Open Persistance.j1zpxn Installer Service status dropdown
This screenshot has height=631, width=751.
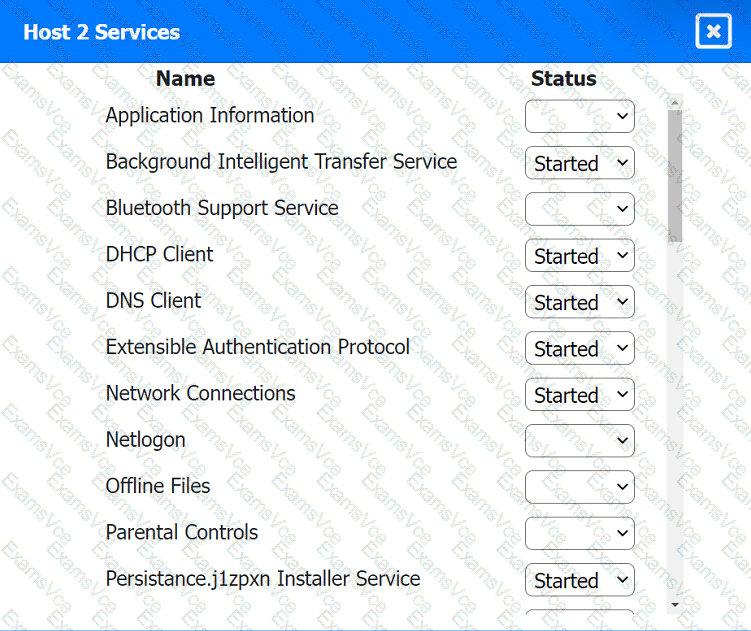(x=579, y=580)
